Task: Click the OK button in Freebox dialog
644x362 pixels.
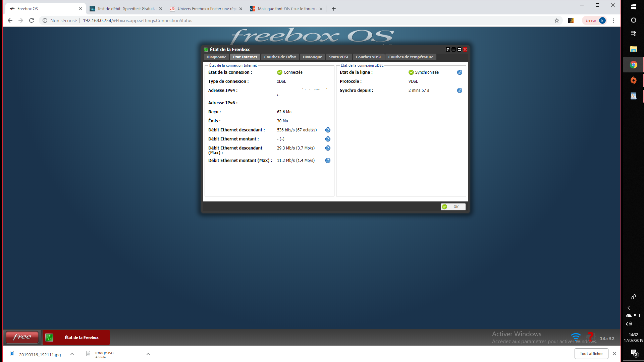Action: tap(453, 207)
